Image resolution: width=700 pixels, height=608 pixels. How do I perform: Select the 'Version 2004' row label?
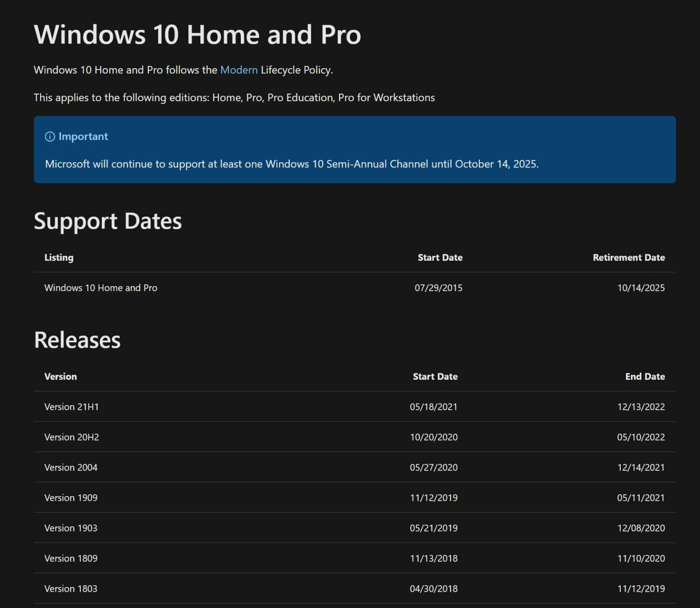point(71,468)
